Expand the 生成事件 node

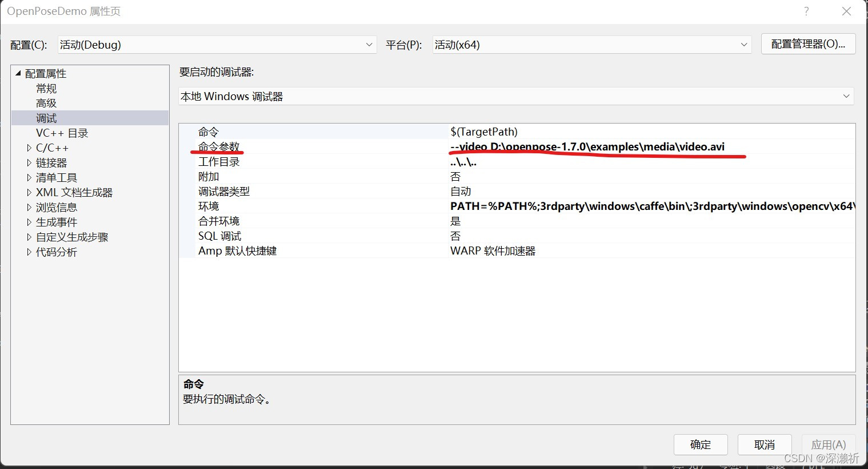(x=29, y=222)
